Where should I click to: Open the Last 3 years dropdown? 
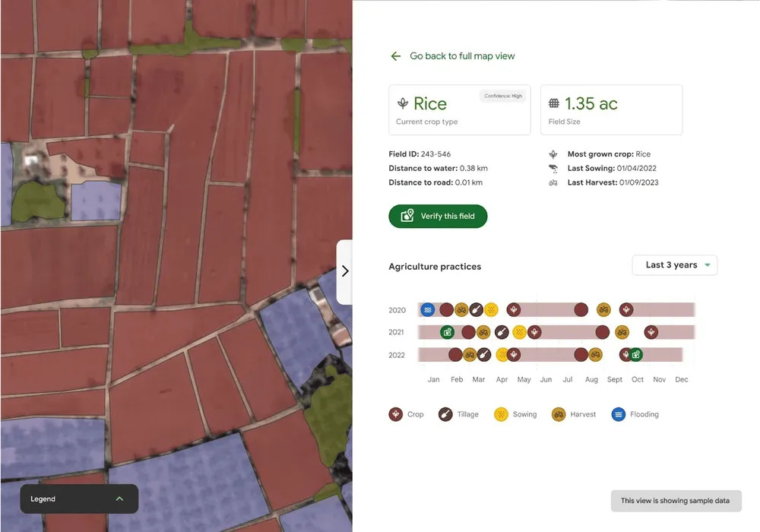tap(675, 265)
